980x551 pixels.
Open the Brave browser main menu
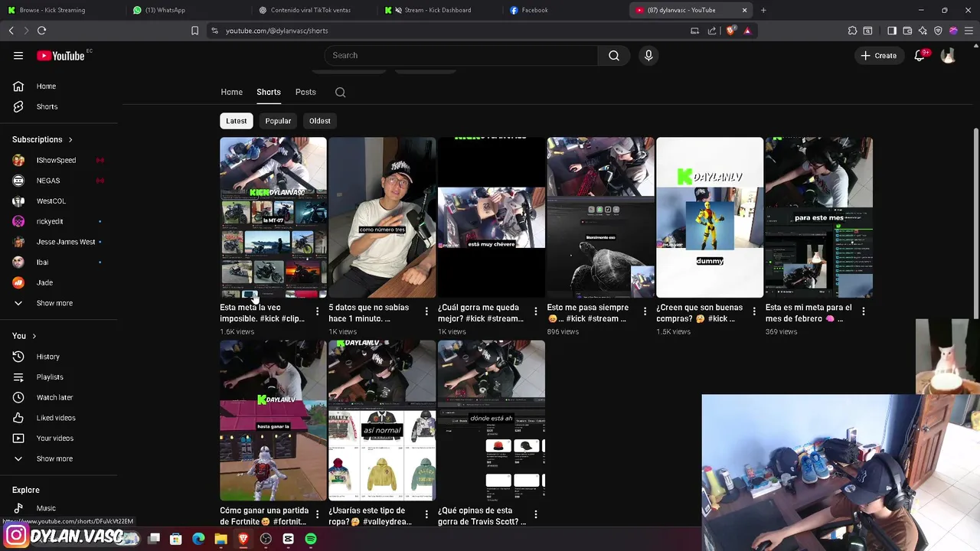pyautogui.click(x=969, y=31)
